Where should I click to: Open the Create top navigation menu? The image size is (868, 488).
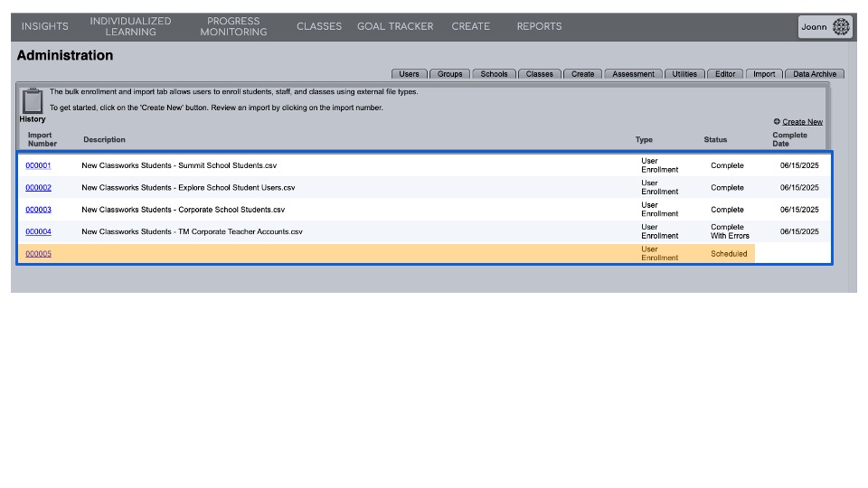470,26
